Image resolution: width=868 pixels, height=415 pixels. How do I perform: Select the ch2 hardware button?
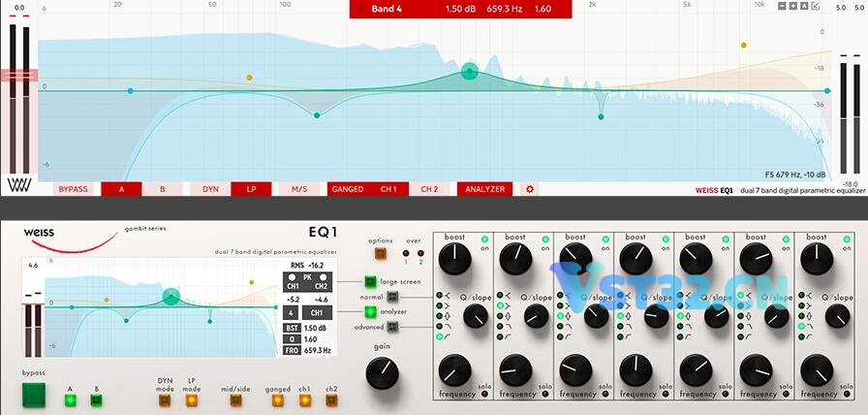(x=331, y=400)
